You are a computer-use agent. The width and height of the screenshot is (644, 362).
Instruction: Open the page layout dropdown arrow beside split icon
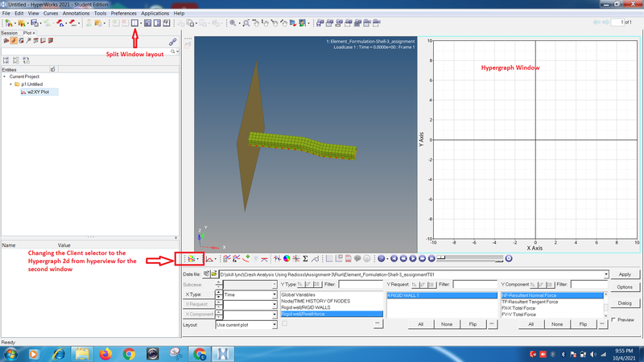(x=141, y=23)
